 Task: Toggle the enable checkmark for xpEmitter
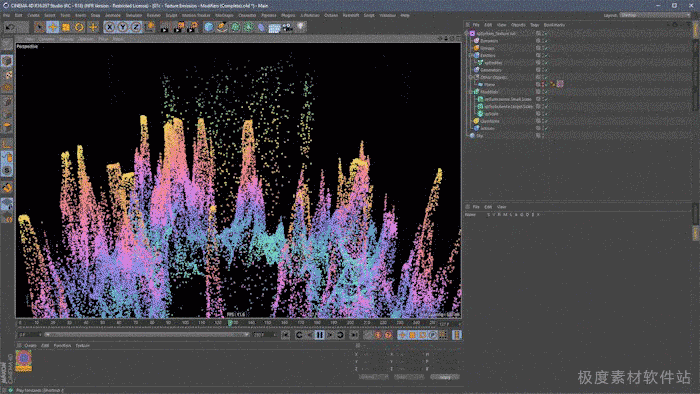coord(546,63)
